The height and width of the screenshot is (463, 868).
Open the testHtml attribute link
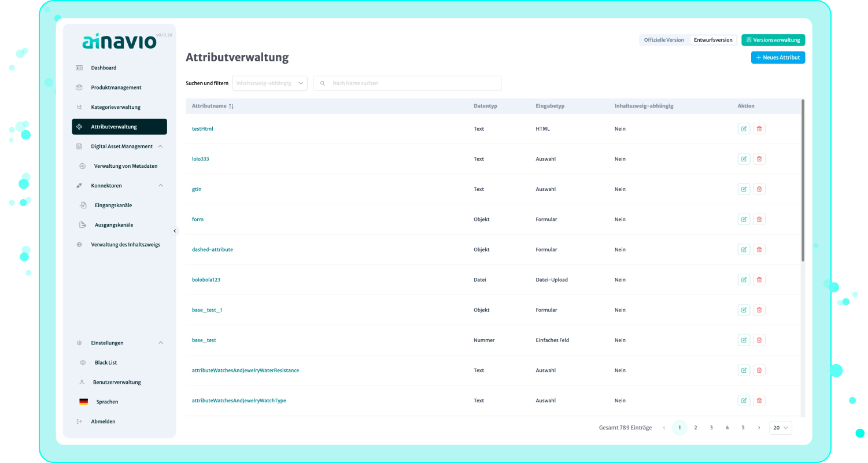[x=202, y=128]
